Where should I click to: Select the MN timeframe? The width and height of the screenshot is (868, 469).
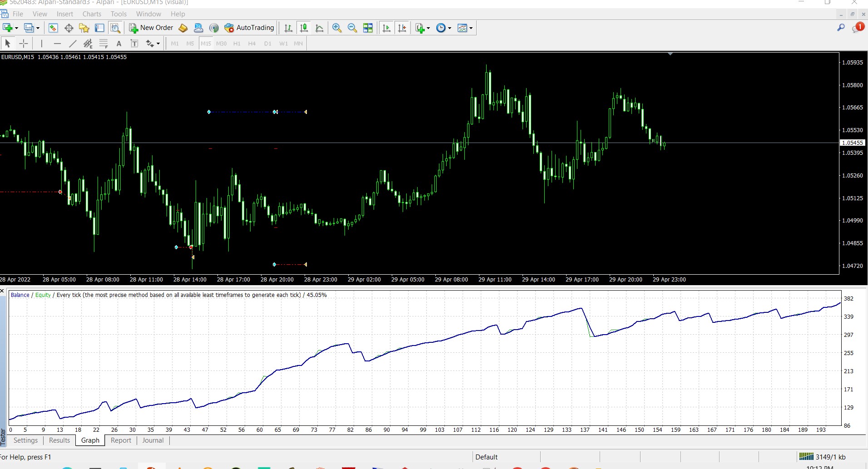[x=298, y=44]
